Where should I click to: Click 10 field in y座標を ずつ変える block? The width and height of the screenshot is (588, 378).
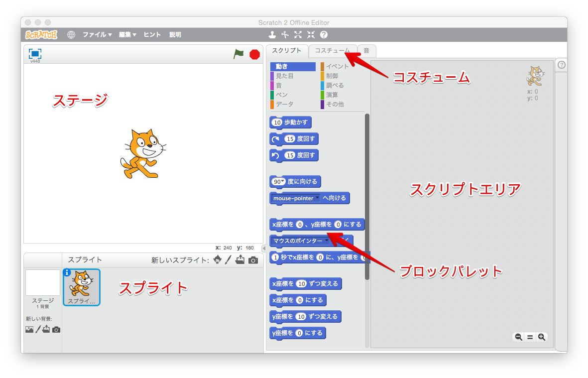301,317
